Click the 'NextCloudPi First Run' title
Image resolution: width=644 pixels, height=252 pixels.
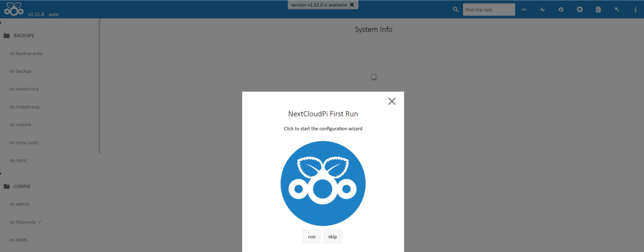pos(323,114)
